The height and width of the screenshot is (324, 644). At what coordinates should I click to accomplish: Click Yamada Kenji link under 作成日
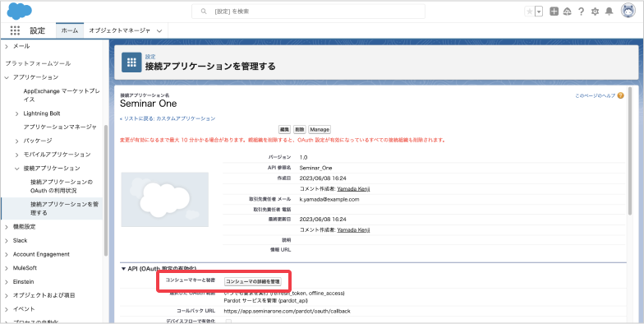(x=353, y=189)
